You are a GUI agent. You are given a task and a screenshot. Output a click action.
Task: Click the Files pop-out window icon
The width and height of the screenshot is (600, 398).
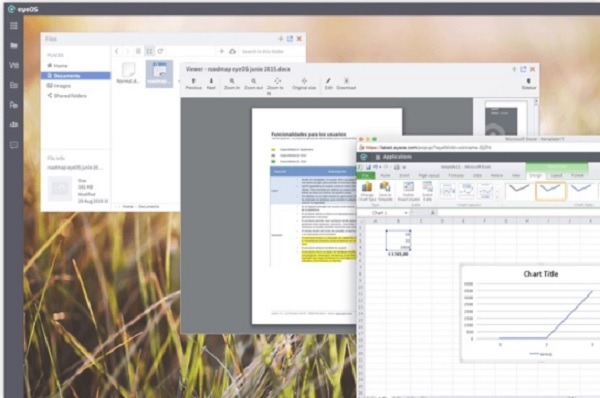coord(290,39)
